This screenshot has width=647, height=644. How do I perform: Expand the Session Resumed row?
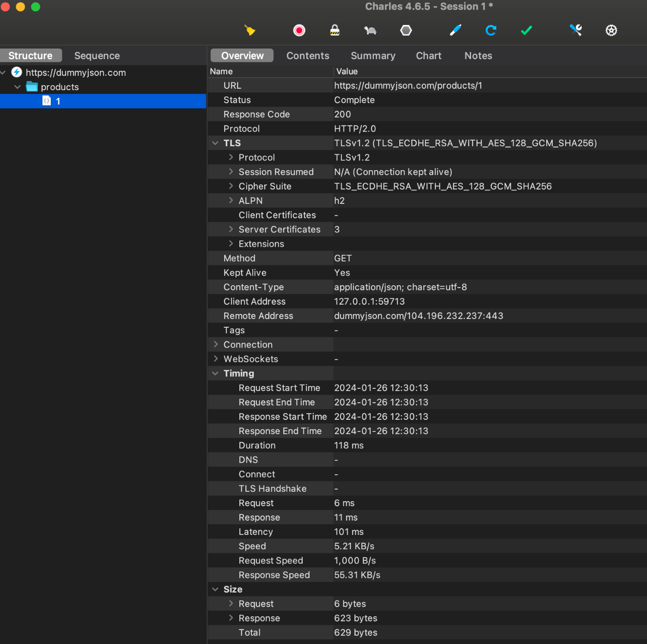[x=231, y=172]
